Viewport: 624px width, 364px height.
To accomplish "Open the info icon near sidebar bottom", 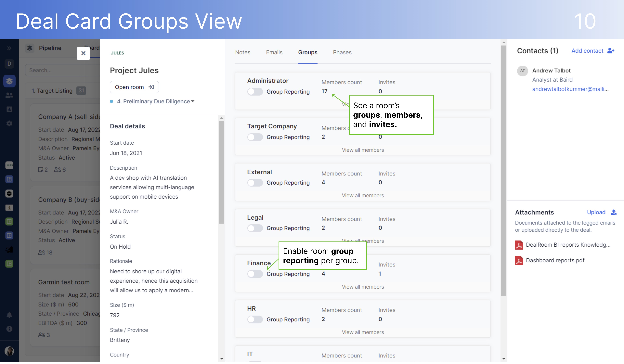I will [9, 329].
